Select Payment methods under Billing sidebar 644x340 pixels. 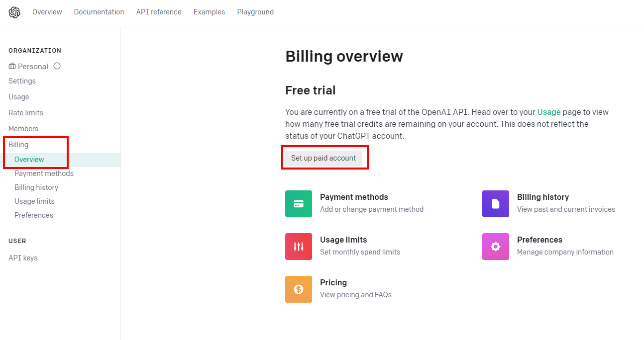coord(44,173)
